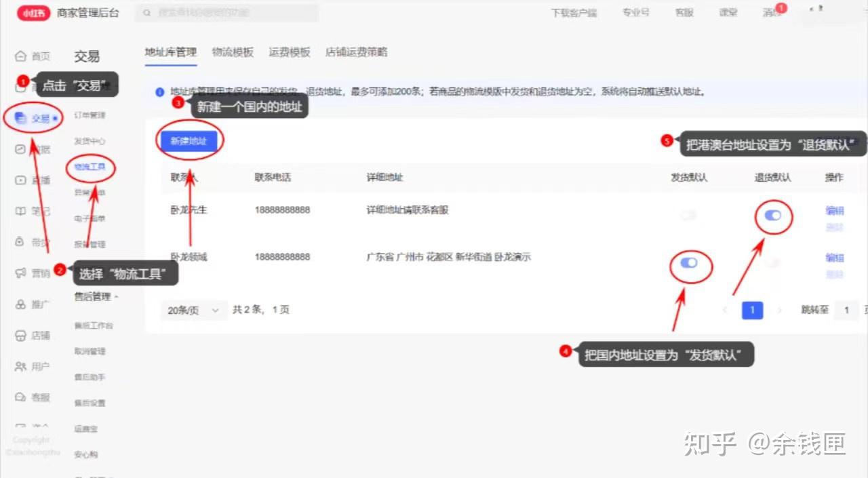Click 编辑 for 卧龙先生 row
The height and width of the screenshot is (478, 868).
click(x=835, y=211)
